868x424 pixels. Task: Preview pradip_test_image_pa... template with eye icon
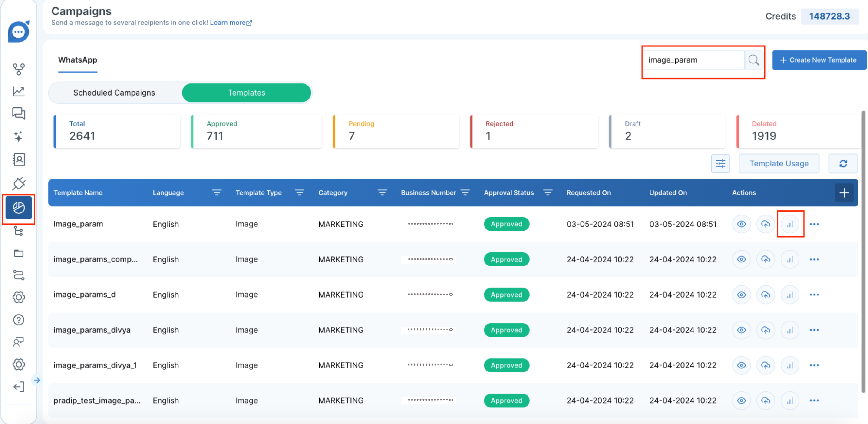coord(741,401)
